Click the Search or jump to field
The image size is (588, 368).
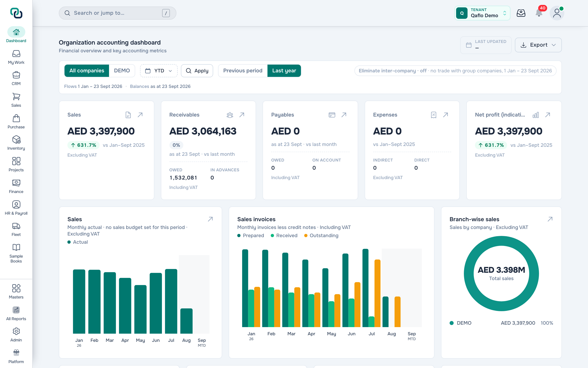pos(118,13)
